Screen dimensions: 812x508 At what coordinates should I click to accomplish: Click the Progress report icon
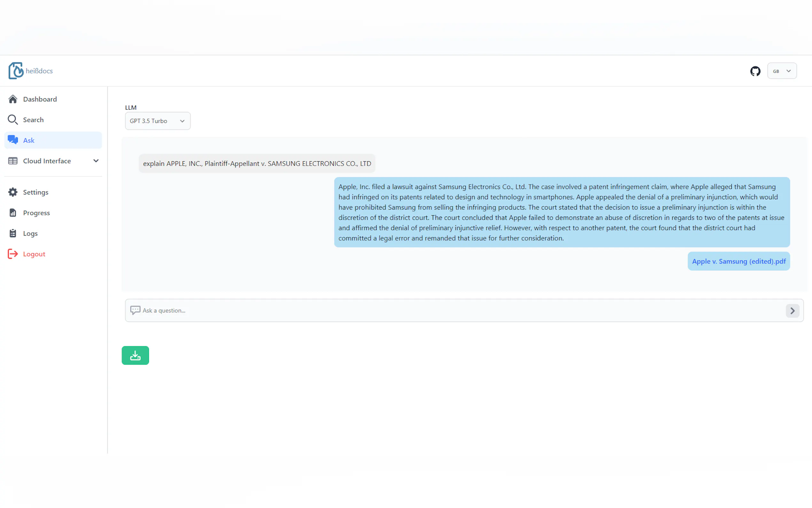(x=13, y=213)
